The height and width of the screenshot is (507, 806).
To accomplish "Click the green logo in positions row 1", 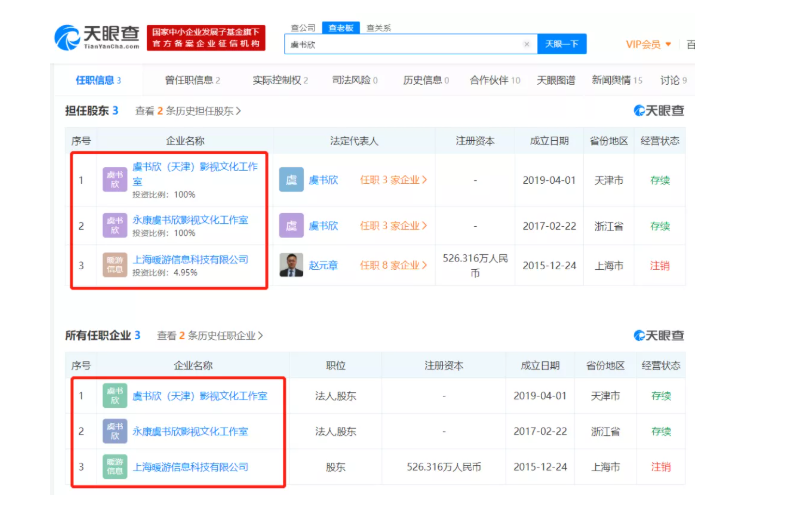I will (x=115, y=396).
